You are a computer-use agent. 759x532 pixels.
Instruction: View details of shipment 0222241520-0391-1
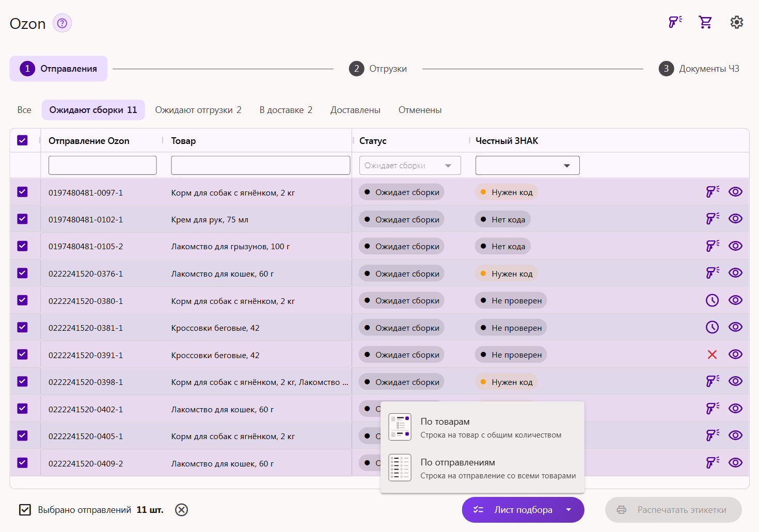(736, 354)
